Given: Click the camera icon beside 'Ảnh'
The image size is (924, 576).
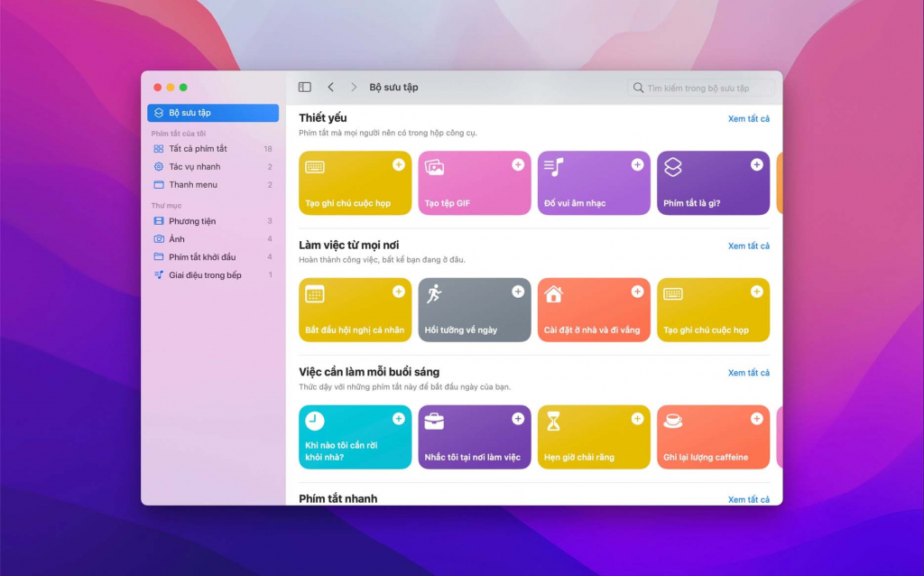Looking at the screenshot, I should (x=159, y=238).
